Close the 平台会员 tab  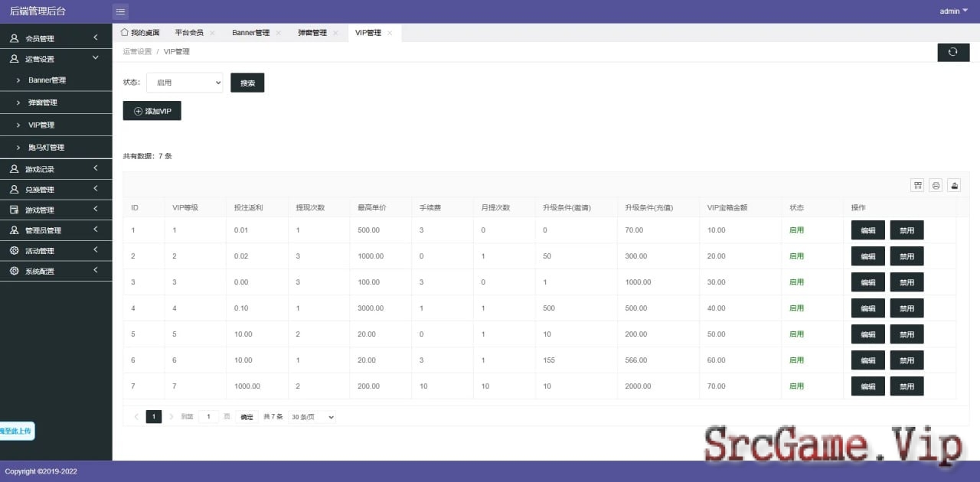[212, 33]
